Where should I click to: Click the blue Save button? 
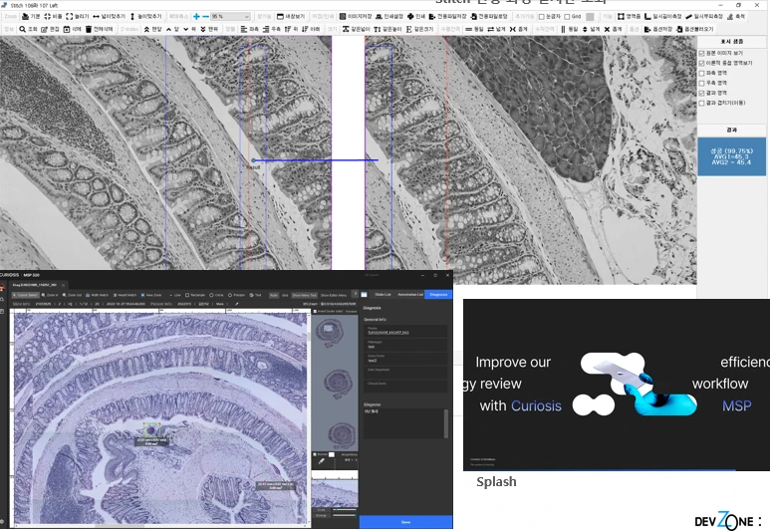click(x=405, y=522)
